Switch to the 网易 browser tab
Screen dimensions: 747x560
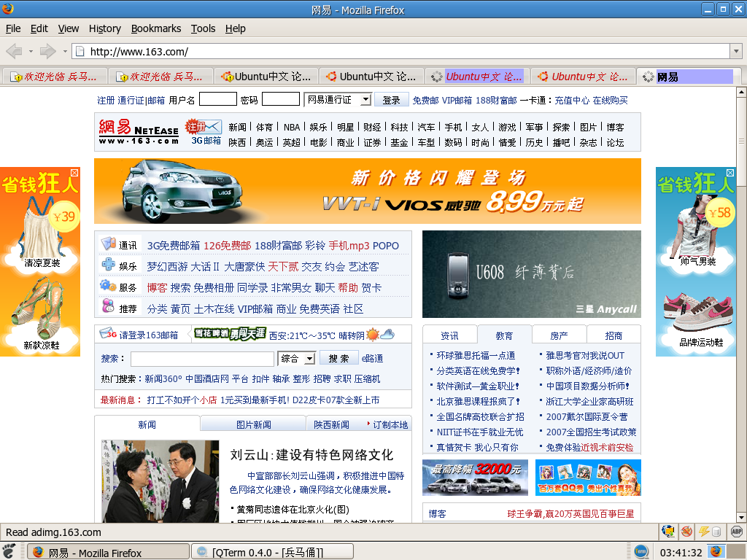689,76
